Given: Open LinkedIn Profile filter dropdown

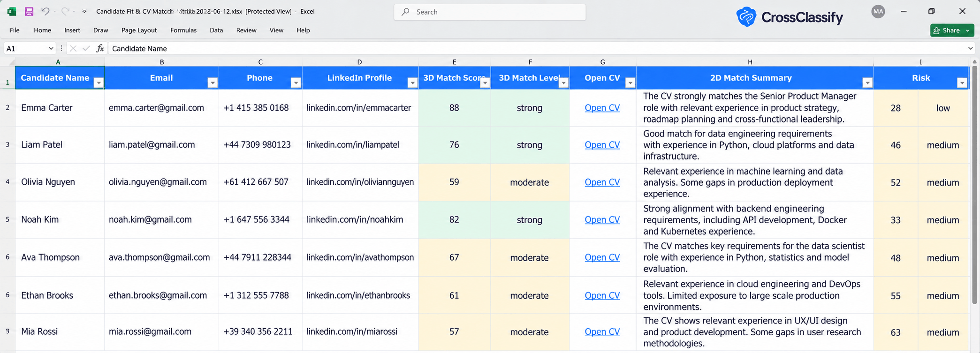Looking at the screenshot, I should [412, 83].
